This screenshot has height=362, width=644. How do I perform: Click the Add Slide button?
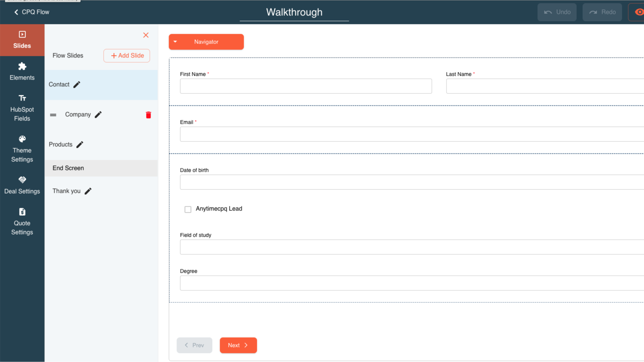click(x=127, y=56)
